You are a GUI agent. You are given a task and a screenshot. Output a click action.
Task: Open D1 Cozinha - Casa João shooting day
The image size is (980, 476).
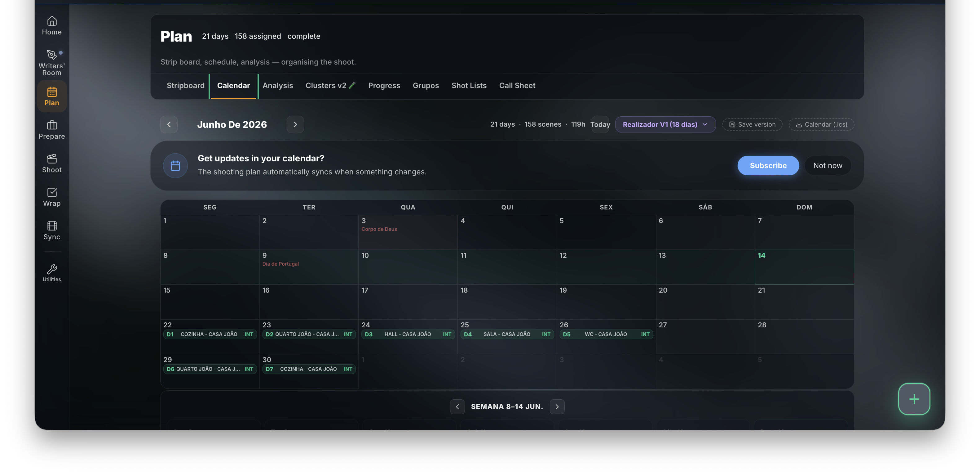210,334
